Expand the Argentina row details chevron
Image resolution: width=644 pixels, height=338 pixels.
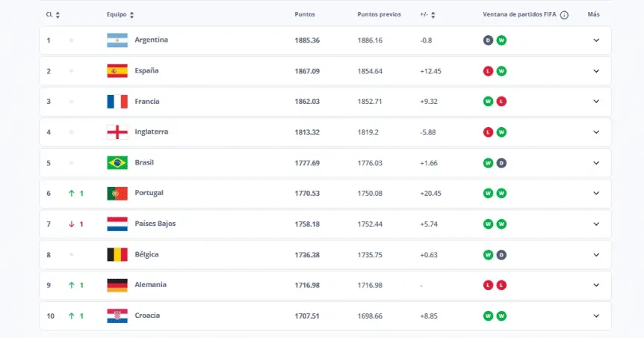596,40
